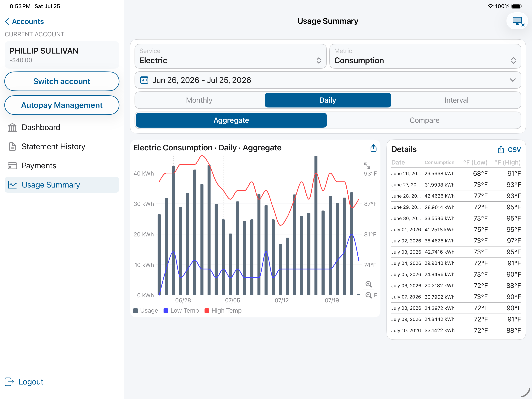Click the Payments card icon

click(x=12, y=166)
